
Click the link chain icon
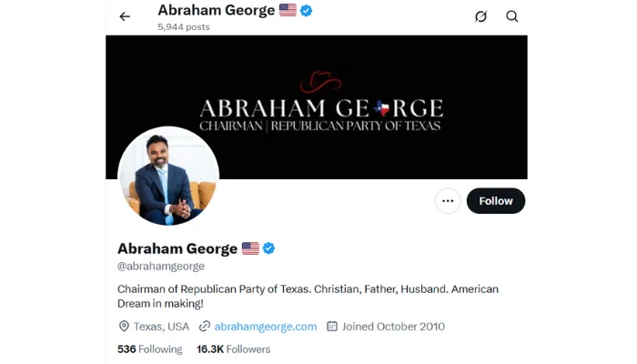coord(205,326)
